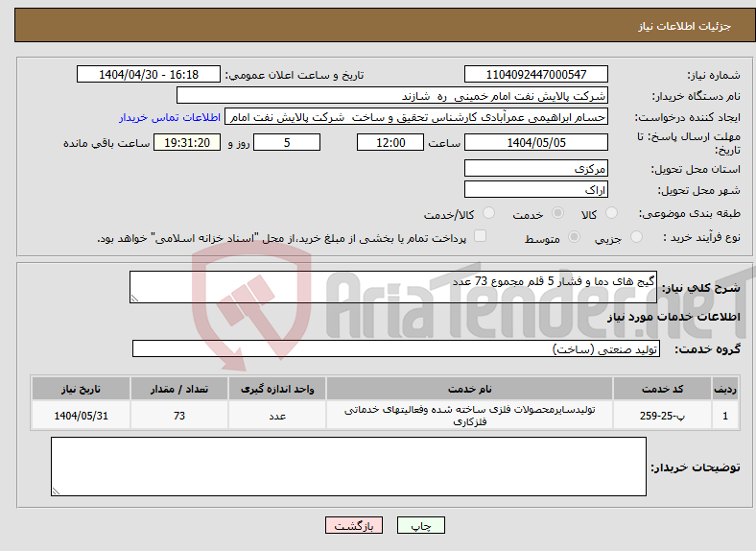Image resolution: width=756 pixels, height=551 pixels.
Task: Click the row number cell 1
Action: (x=725, y=416)
